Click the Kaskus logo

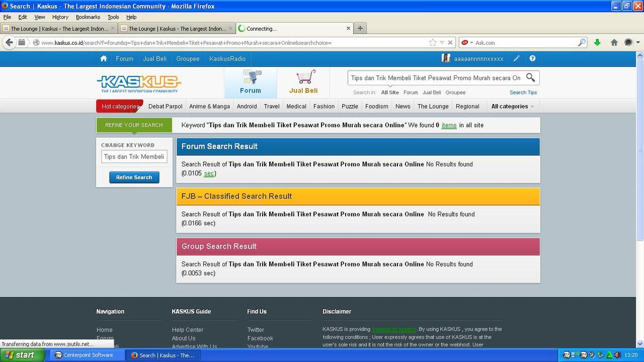(139, 84)
